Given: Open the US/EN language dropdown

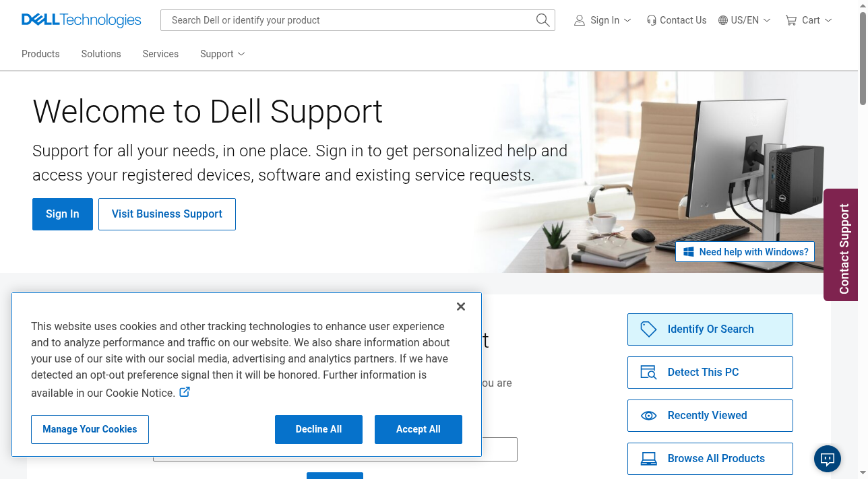Looking at the screenshot, I should (745, 20).
